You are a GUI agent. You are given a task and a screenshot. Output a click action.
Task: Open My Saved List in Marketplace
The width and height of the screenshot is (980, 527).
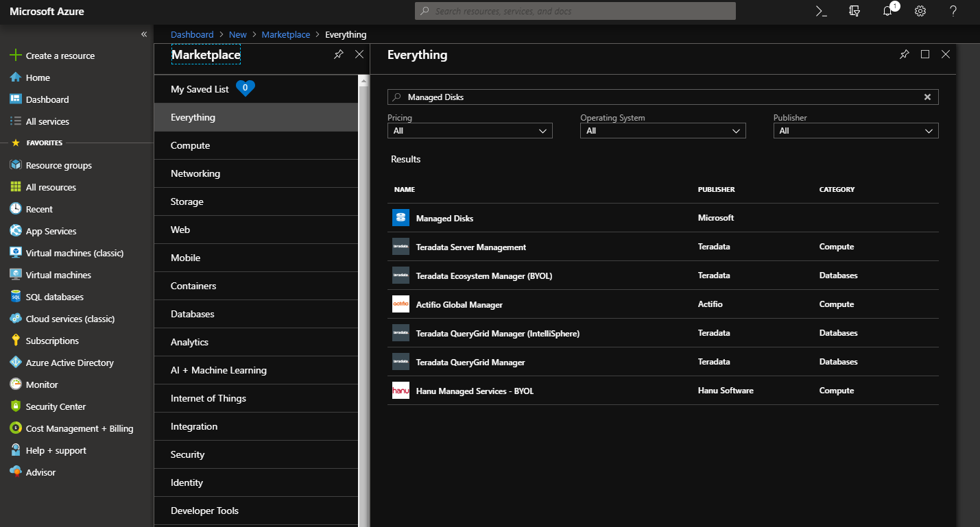point(256,89)
